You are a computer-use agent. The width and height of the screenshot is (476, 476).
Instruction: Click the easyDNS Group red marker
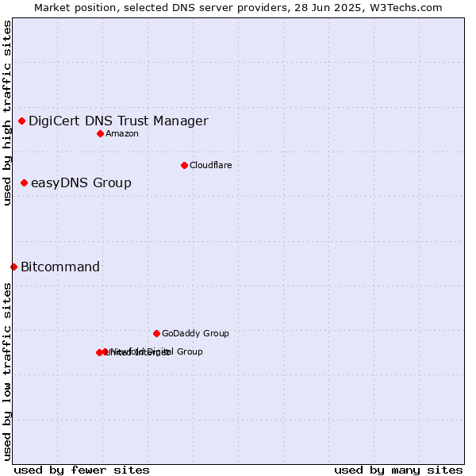coord(25,183)
